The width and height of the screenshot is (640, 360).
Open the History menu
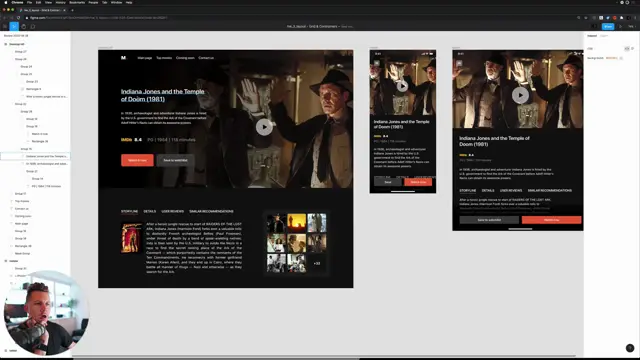pyautogui.click(x=60, y=2)
